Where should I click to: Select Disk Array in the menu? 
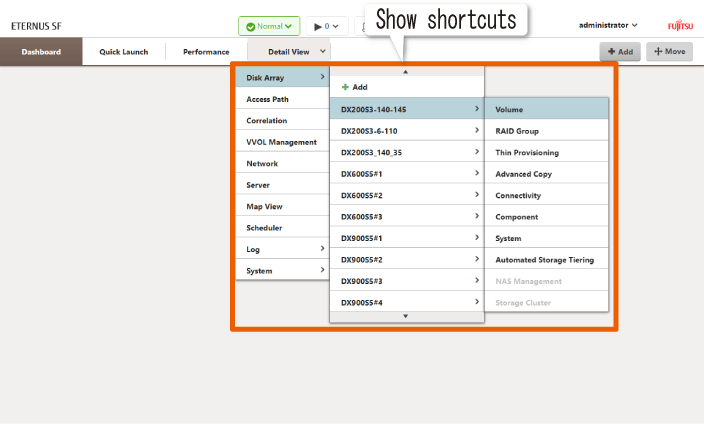[282, 77]
